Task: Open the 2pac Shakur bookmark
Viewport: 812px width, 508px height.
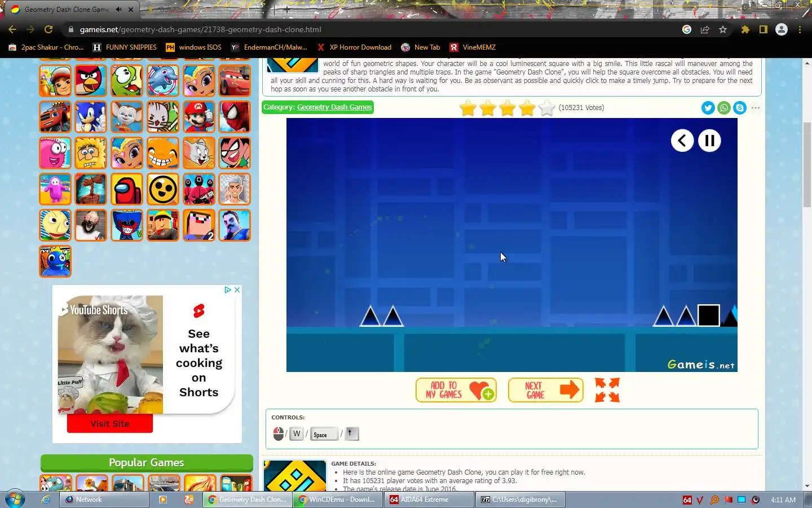Action: (x=46, y=47)
